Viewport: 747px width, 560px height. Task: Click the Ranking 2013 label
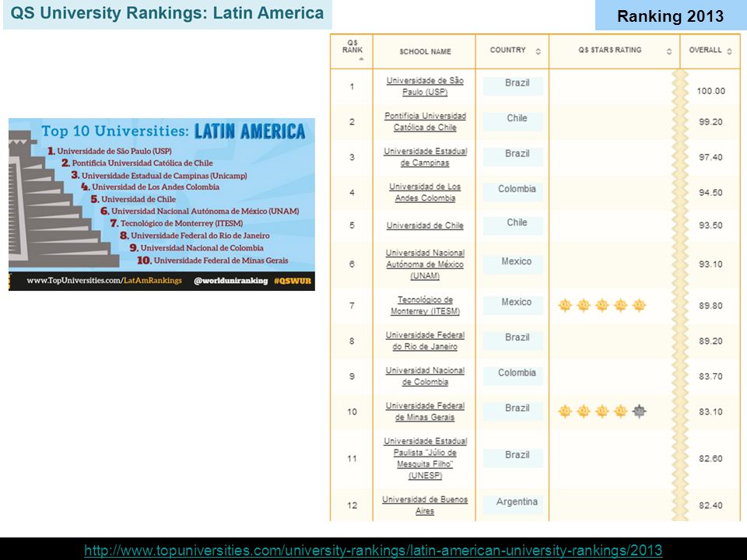[670, 16]
